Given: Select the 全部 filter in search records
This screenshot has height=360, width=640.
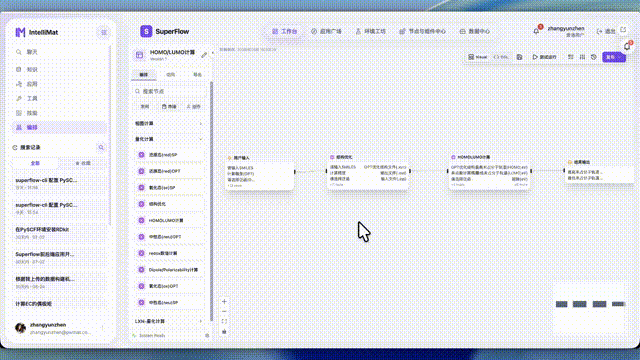Looking at the screenshot, I should tap(35, 163).
